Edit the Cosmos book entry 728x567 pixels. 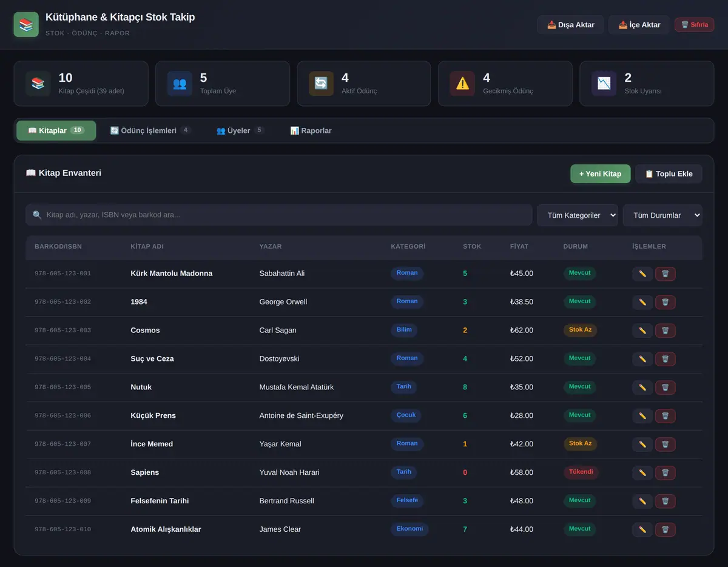[642, 330]
